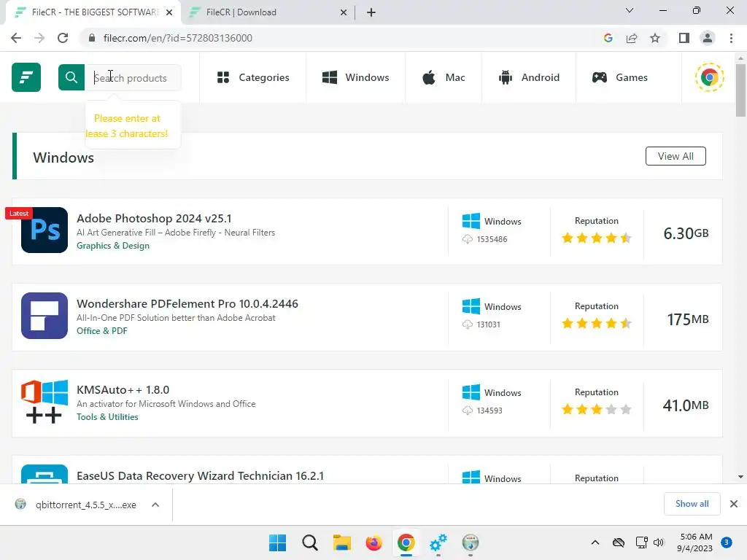This screenshot has width=747, height=560.
Task: Go back to the previous page
Action: (16, 38)
